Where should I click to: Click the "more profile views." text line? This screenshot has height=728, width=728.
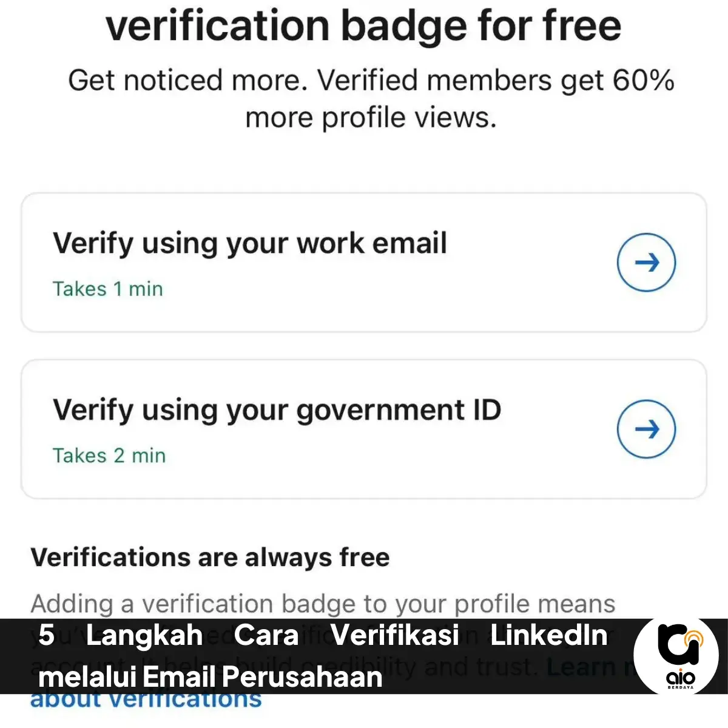click(x=371, y=118)
